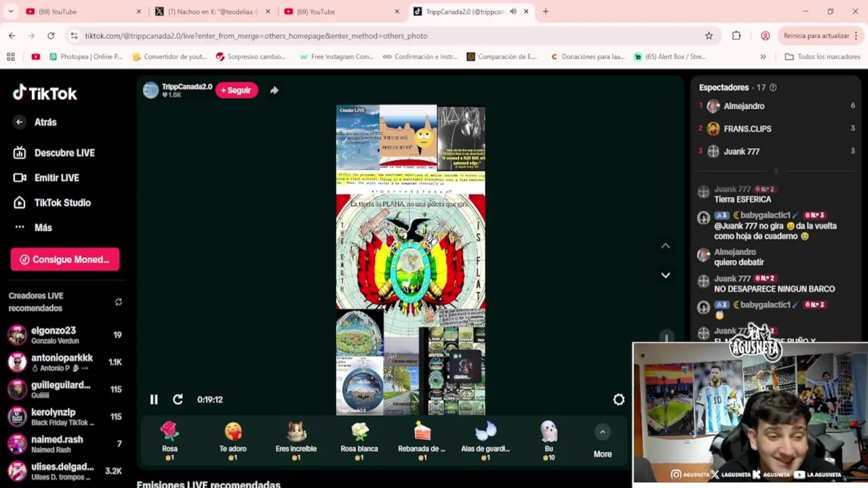This screenshot has height=488, width=868.
Task: Click the TikTok logo
Action: (x=45, y=93)
